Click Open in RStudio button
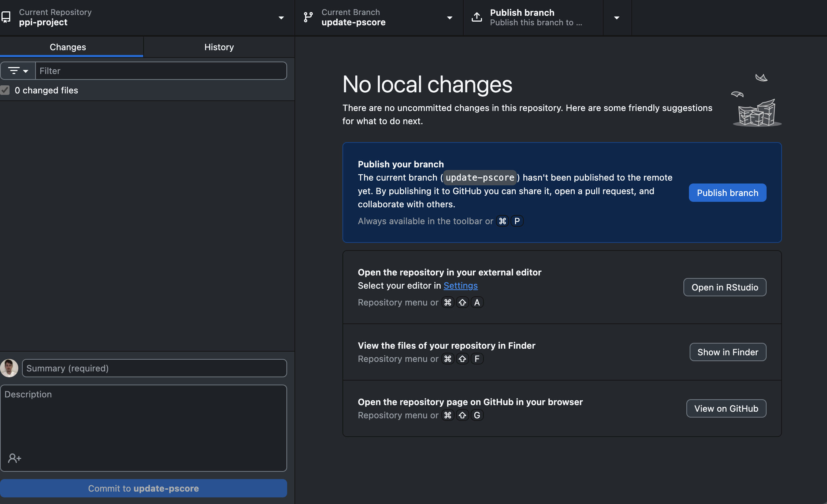The image size is (827, 504). tap(724, 288)
